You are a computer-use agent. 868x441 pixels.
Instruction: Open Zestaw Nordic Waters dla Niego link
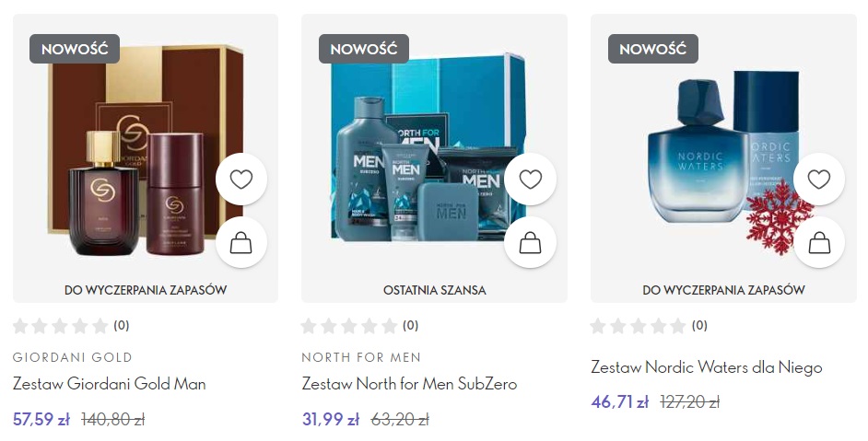point(707,367)
